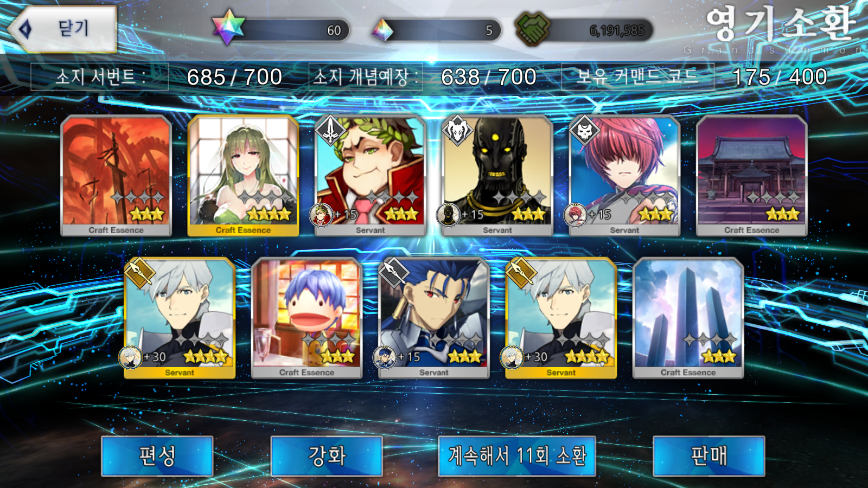
Task: View the blue-haired doll Craft Essence card
Action: [x=307, y=318]
